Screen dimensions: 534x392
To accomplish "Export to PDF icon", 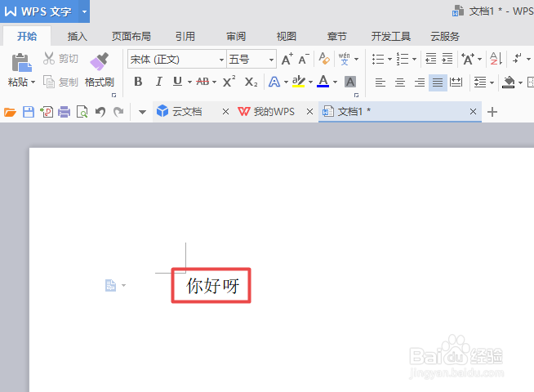I will tap(47, 112).
